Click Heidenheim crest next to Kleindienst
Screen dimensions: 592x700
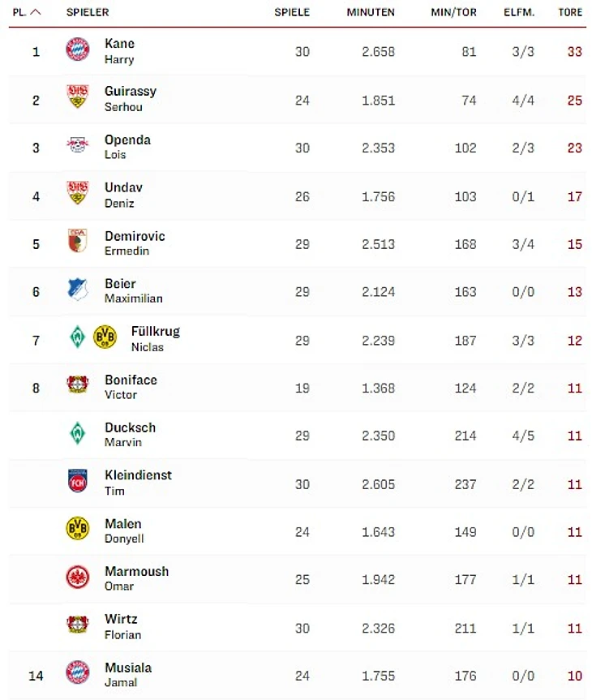(x=78, y=481)
